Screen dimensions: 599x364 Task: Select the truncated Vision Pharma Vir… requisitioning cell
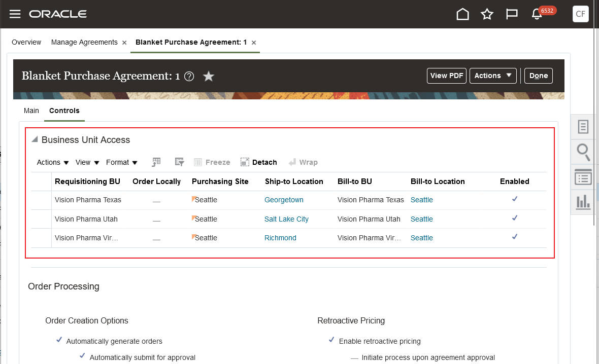[86, 238]
